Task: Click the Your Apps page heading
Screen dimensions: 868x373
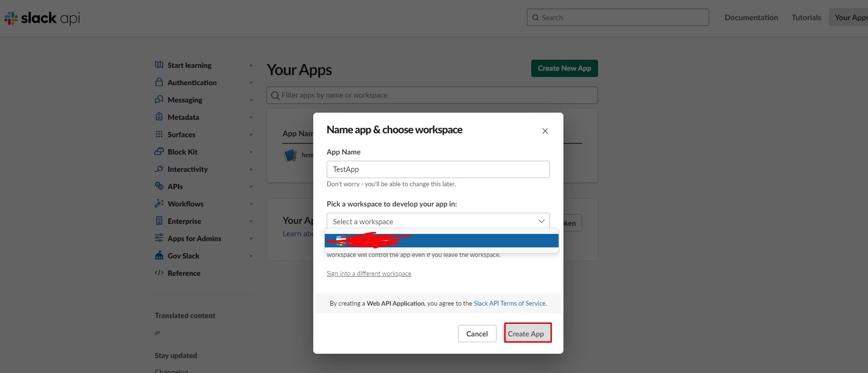Action: [299, 70]
